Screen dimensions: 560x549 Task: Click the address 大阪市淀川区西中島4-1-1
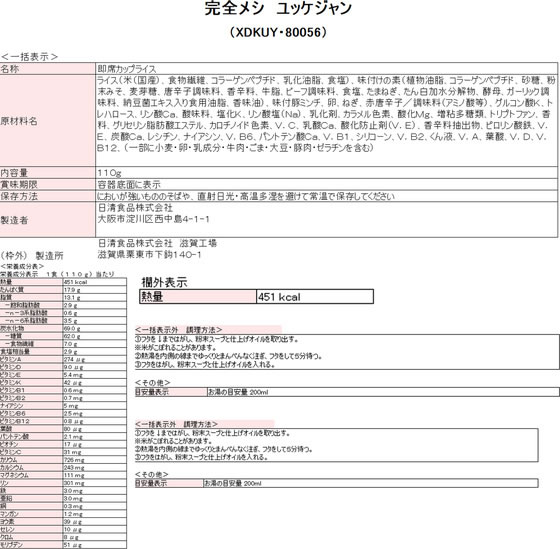[154, 219]
